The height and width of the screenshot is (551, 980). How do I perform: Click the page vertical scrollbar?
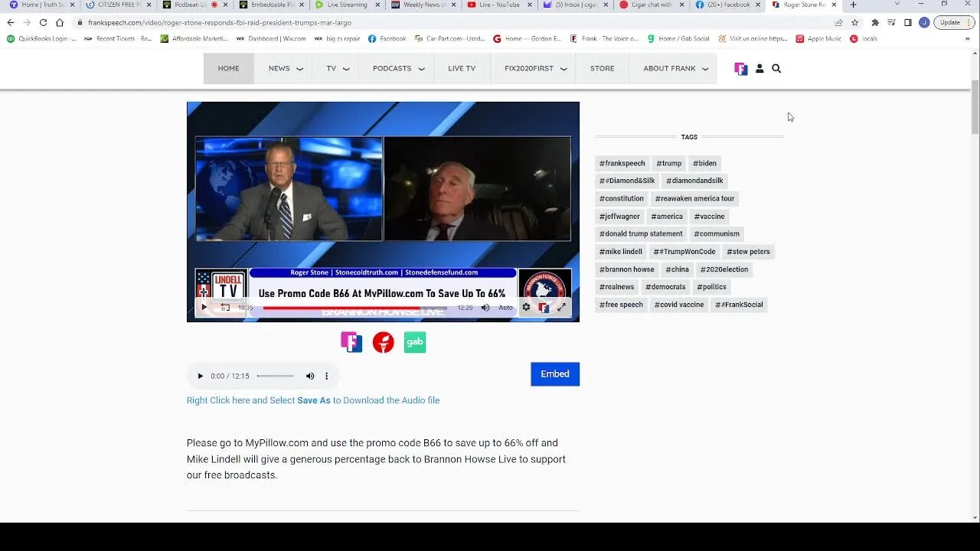[975, 107]
